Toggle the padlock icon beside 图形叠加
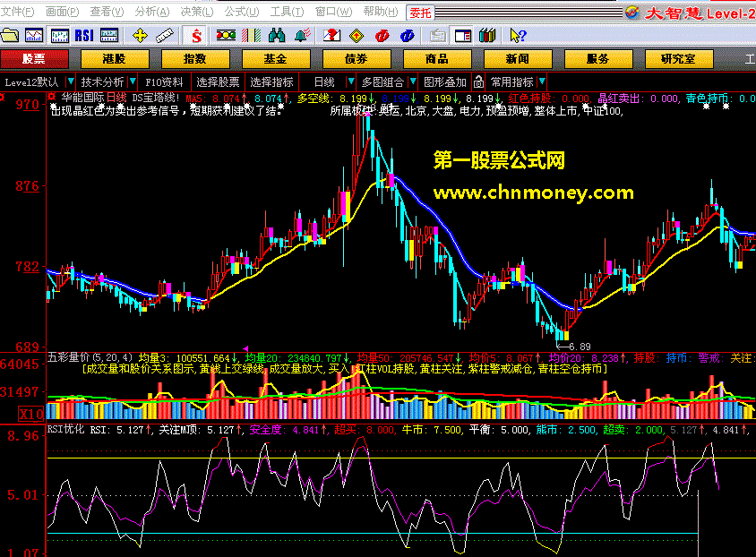Viewport: 756px width, 557px height. 478,81
